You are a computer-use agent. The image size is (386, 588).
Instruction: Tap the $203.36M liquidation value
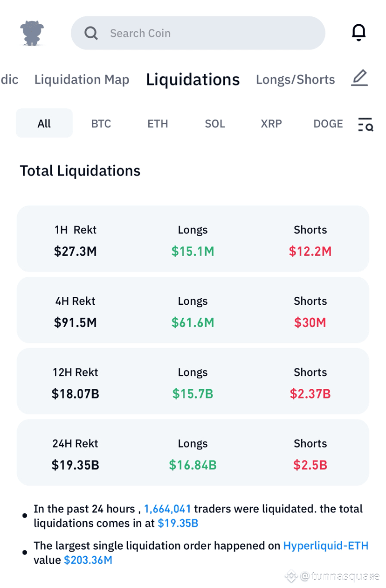(x=88, y=560)
